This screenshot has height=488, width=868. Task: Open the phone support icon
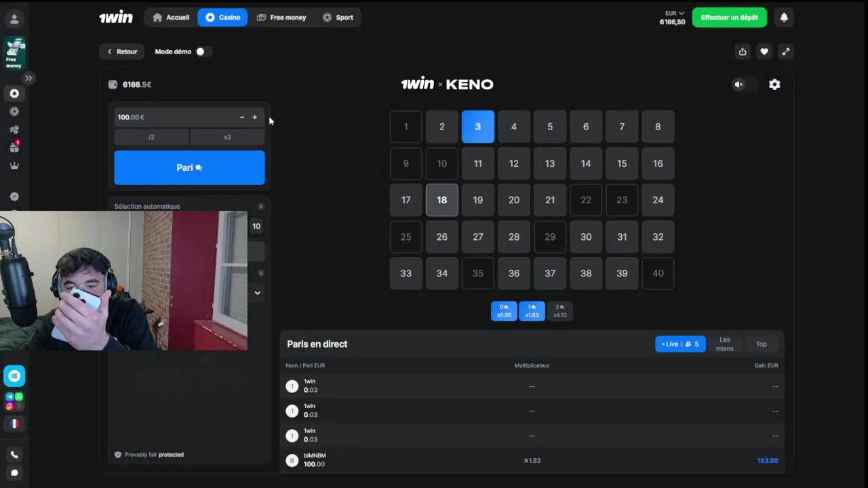pos(14,455)
